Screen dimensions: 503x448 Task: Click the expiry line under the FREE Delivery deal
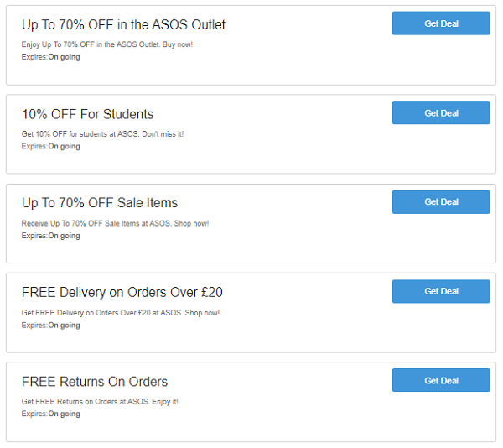[x=50, y=325]
